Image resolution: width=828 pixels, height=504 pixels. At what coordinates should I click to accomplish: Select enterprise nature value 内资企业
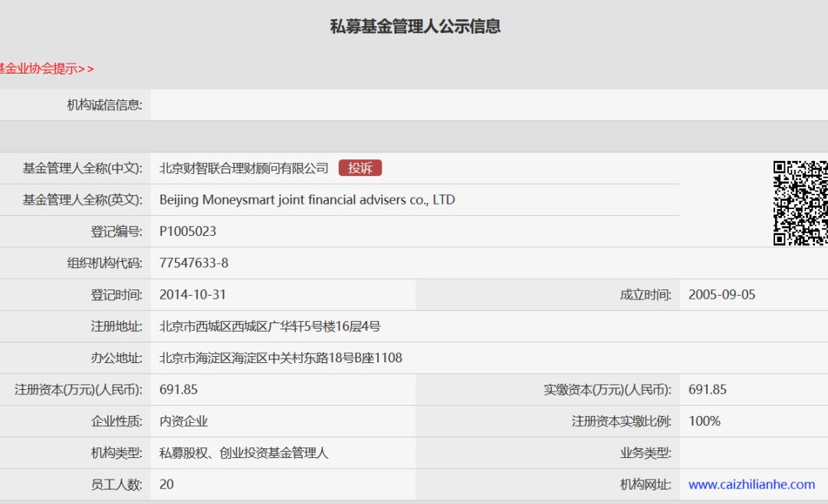pos(184,421)
